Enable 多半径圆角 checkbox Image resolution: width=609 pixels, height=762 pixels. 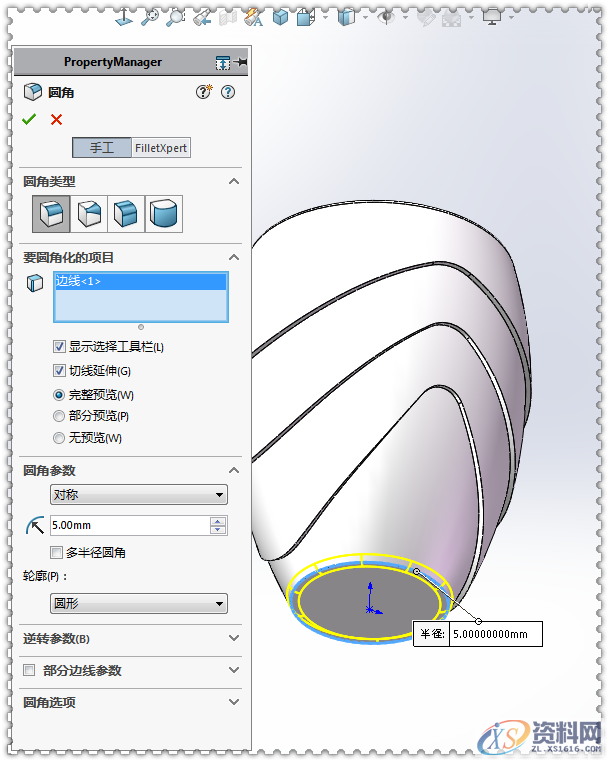coord(57,553)
